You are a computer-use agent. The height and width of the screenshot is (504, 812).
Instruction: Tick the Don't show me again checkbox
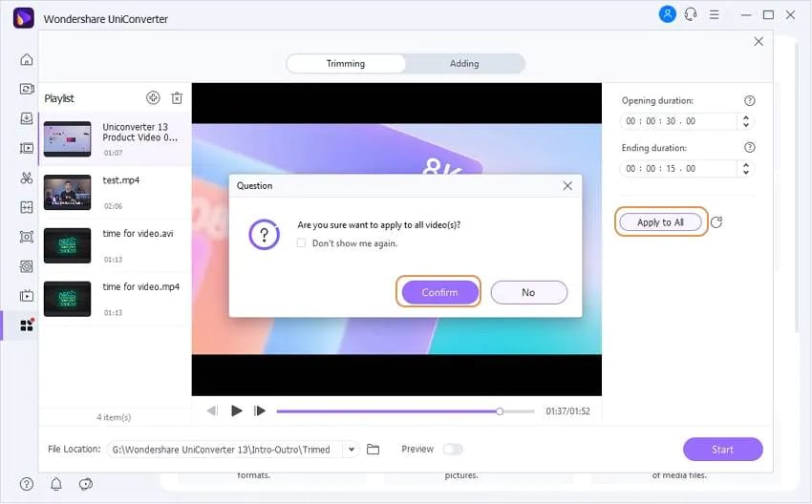pyautogui.click(x=301, y=242)
